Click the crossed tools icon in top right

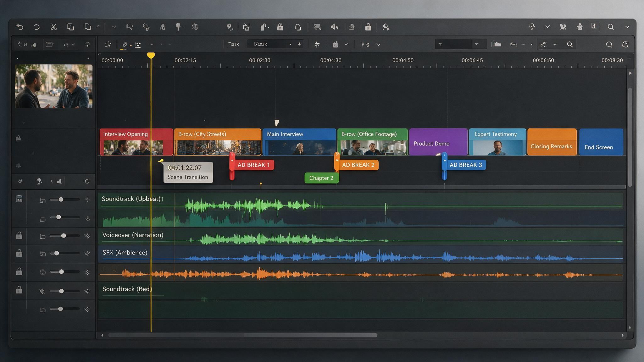563,27
